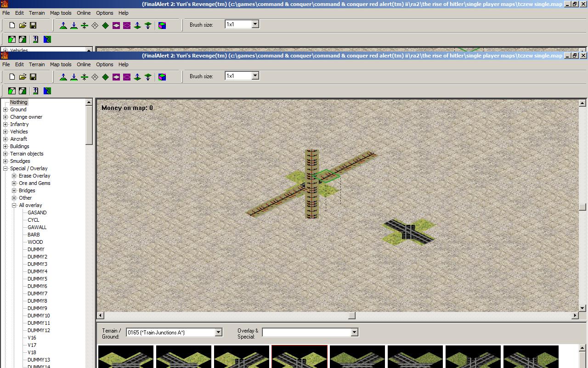Select Lower ground tool in the back window

pos(74,25)
